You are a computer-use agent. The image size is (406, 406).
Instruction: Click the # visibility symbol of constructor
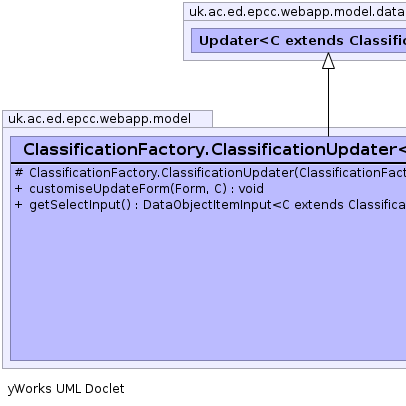point(19,173)
